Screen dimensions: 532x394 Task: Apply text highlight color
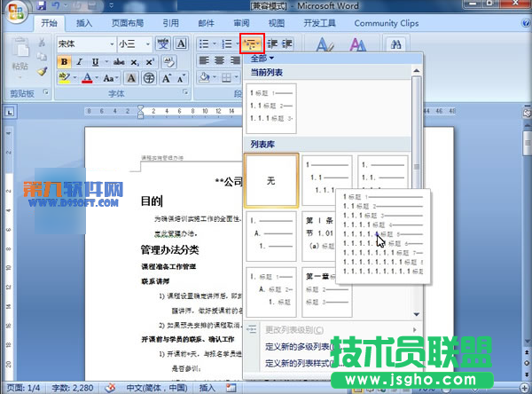coord(64,78)
